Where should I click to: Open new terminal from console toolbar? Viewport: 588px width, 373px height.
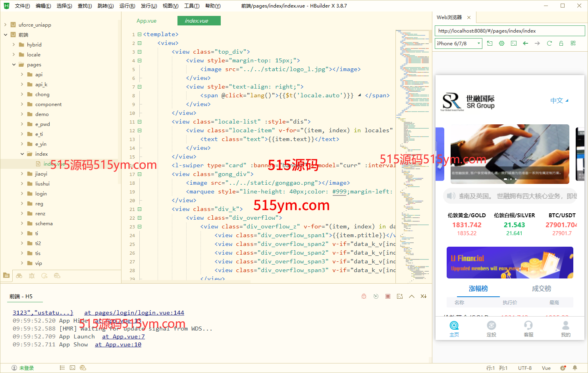399,296
